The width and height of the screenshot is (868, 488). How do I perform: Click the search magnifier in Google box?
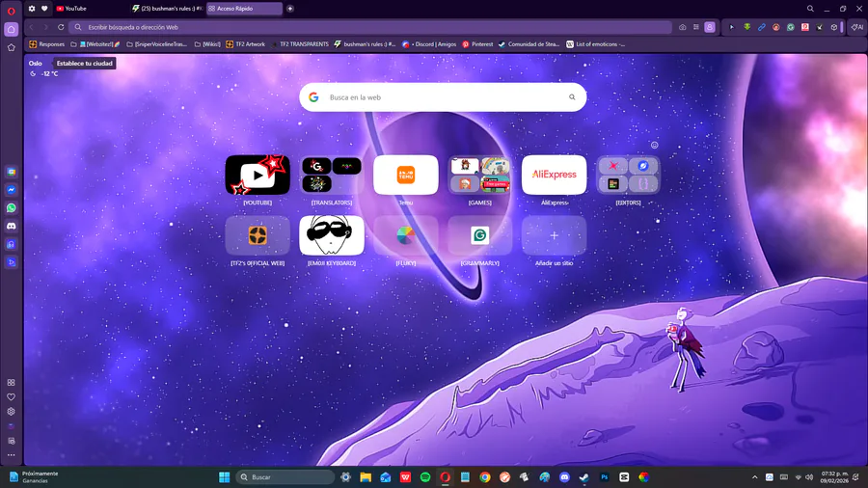(x=572, y=97)
